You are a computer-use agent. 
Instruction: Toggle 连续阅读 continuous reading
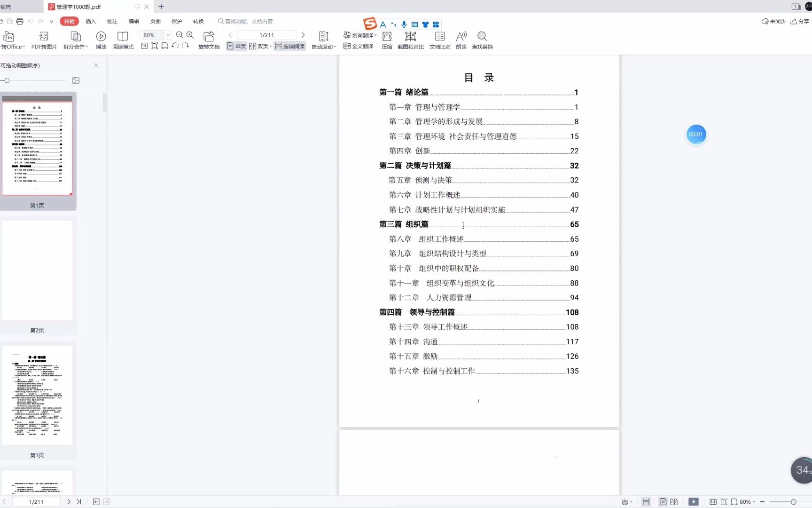pyautogui.click(x=290, y=46)
